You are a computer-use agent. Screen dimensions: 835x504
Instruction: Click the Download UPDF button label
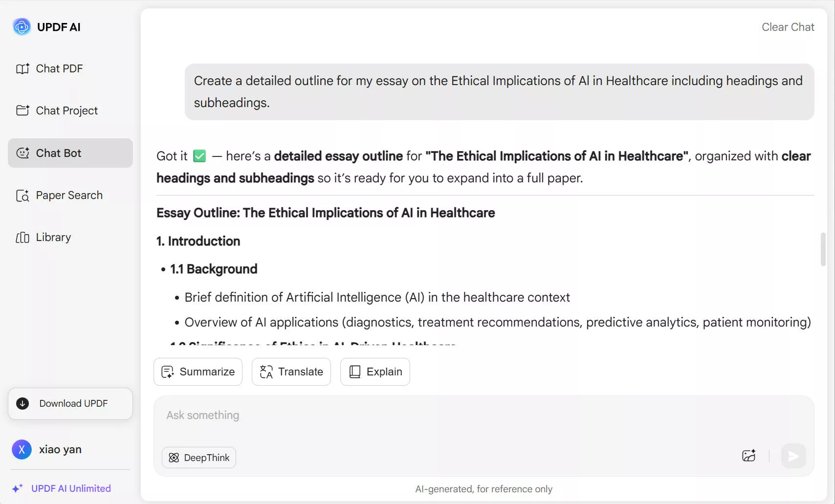[73, 403]
